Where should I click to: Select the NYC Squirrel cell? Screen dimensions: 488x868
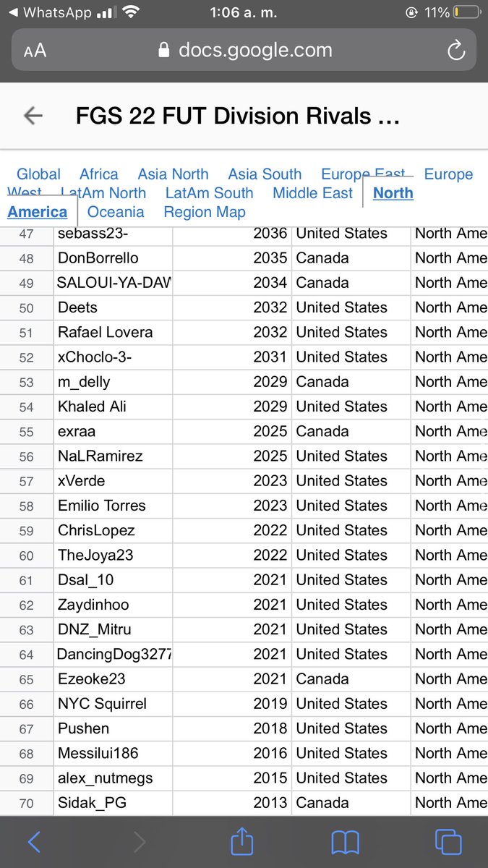pos(113,703)
